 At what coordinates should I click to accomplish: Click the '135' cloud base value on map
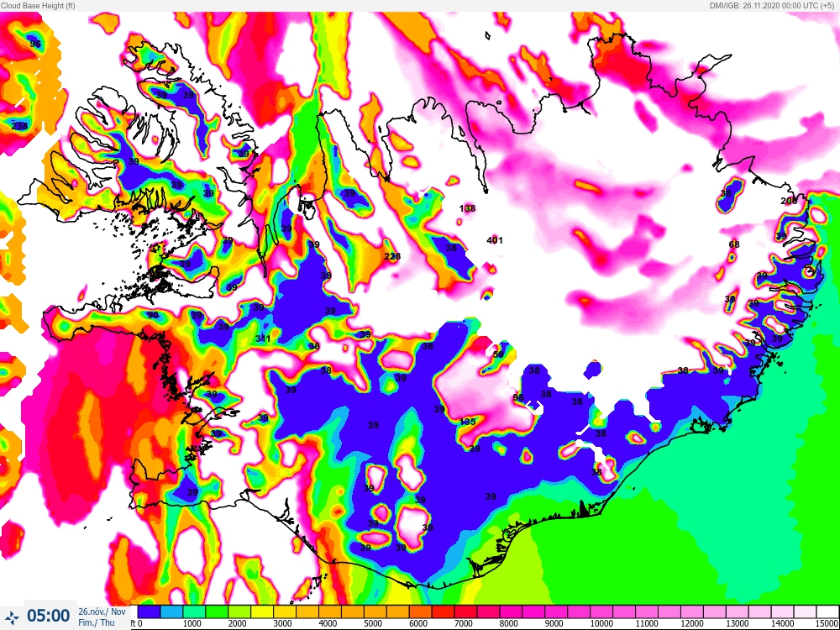tap(468, 423)
